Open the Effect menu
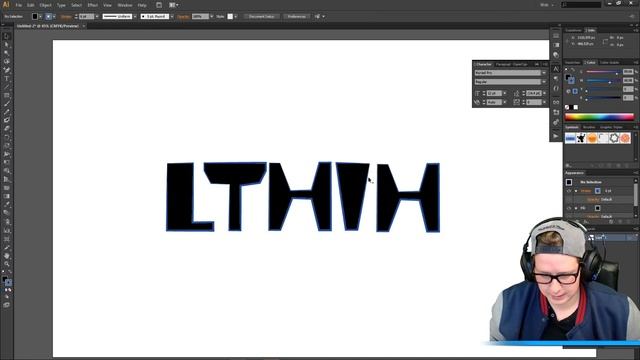Viewport: 640px width, 360px height. 93,5
